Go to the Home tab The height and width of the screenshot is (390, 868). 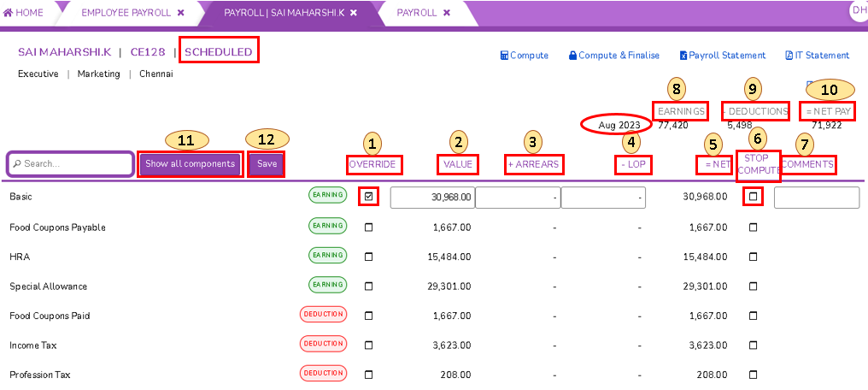pos(24,13)
